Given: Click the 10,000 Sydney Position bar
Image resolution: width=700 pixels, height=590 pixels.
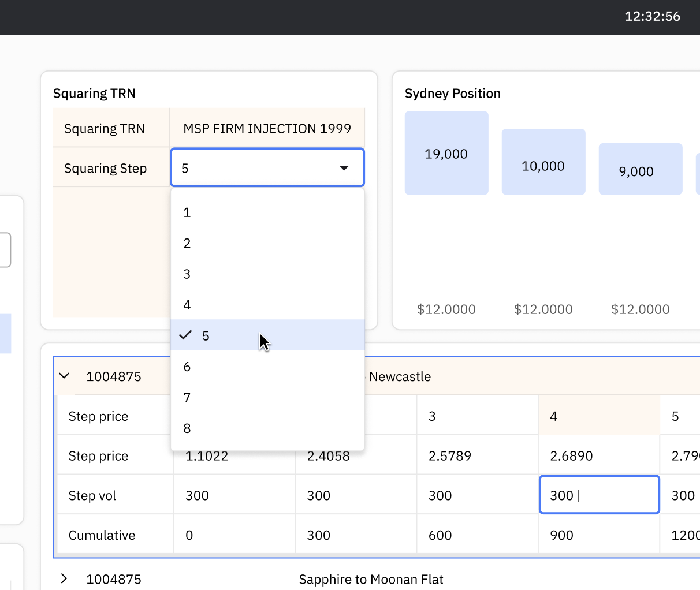Looking at the screenshot, I should pos(543,162).
